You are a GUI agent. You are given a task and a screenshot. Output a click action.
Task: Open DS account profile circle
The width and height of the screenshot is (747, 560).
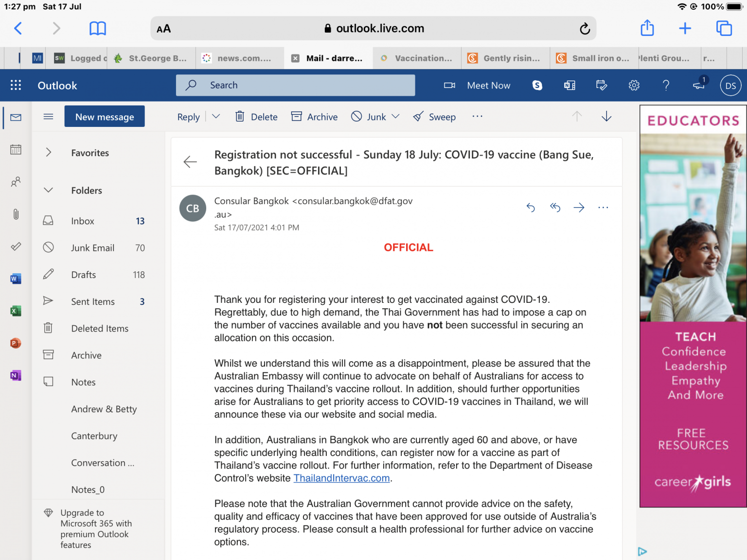730,86
